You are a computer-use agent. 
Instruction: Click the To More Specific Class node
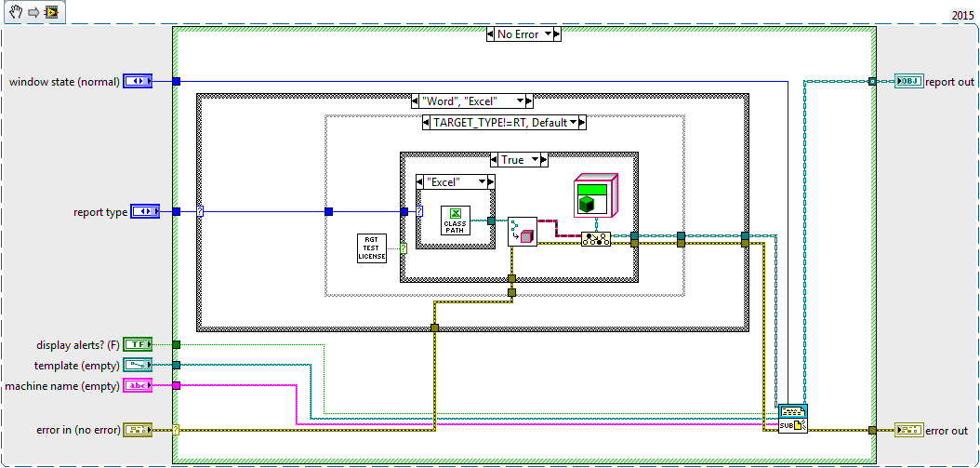point(596,239)
